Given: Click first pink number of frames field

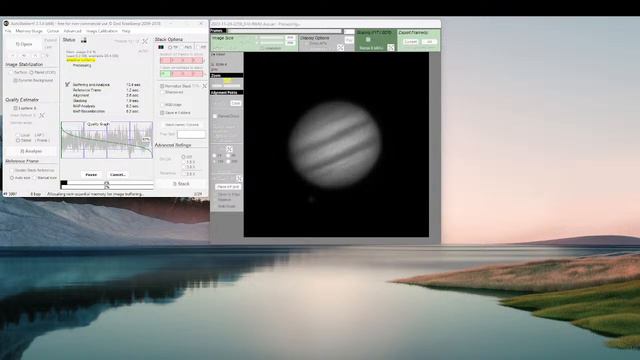Looking at the screenshot, I should (165, 60).
